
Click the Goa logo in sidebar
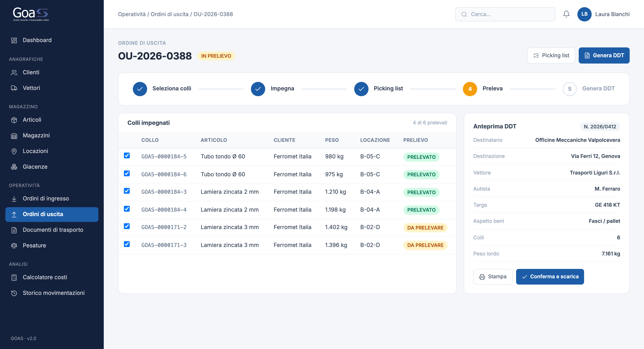coord(31,14)
